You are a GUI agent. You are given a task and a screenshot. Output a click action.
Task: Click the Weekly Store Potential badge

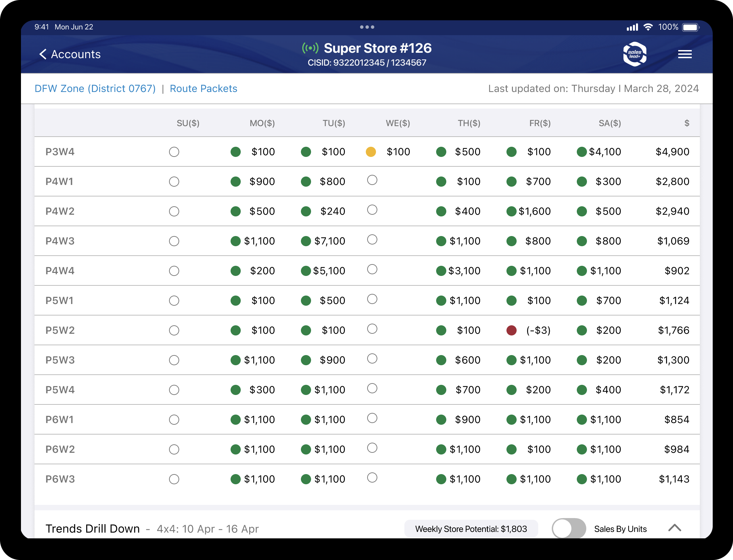pos(471,529)
